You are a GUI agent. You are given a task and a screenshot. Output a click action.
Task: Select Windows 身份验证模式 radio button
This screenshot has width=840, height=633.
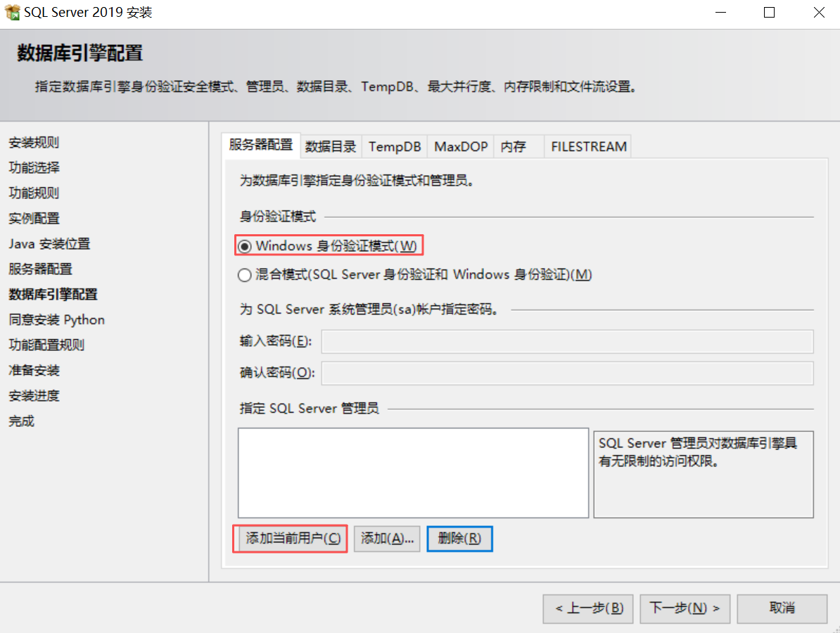245,246
